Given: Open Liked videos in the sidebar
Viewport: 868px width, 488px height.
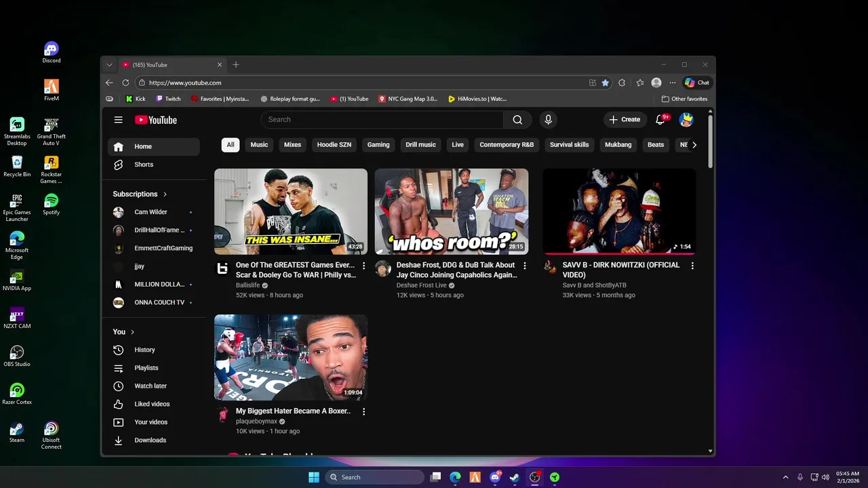Looking at the screenshot, I should click(x=153, y=405).
